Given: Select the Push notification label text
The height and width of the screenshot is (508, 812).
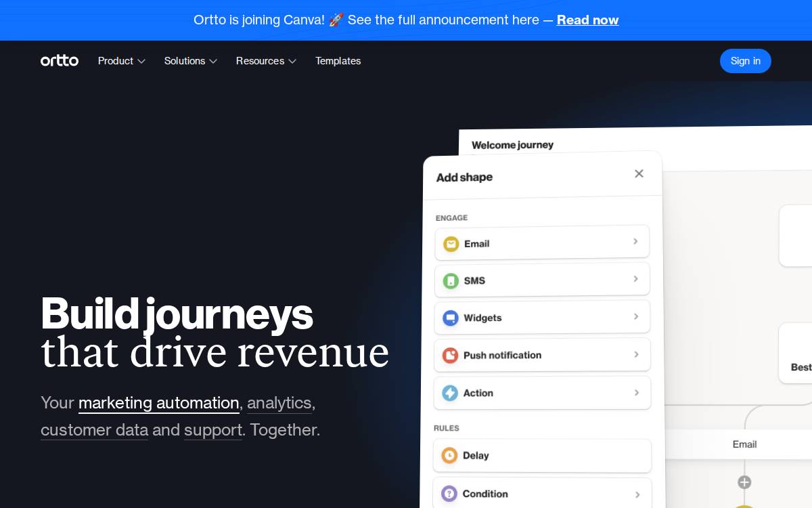Looking at the screenshot, I should (502, 355).
